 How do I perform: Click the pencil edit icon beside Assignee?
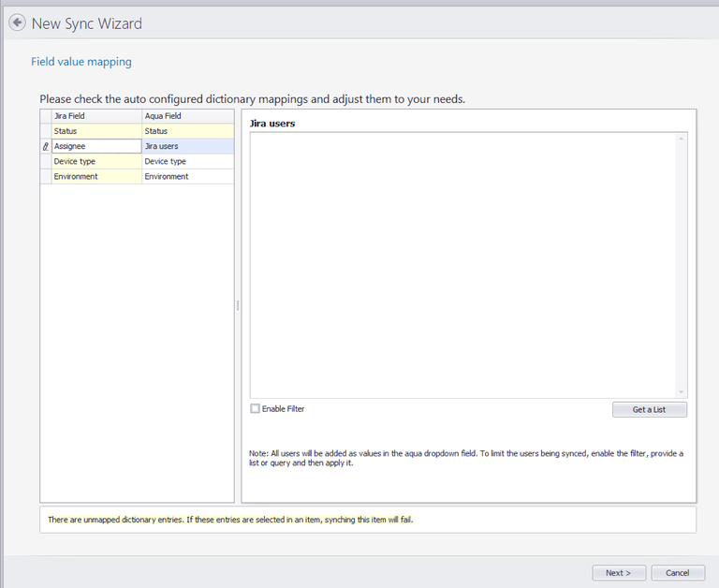(x=46, y=147)
